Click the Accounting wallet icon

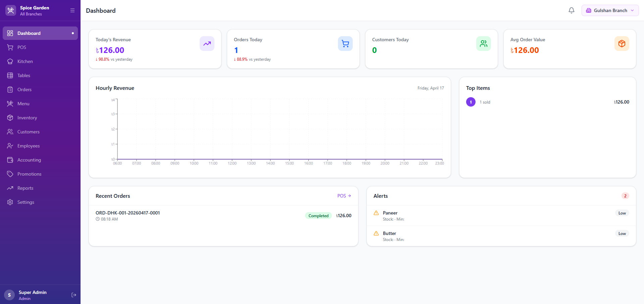[x=10, y=160]
